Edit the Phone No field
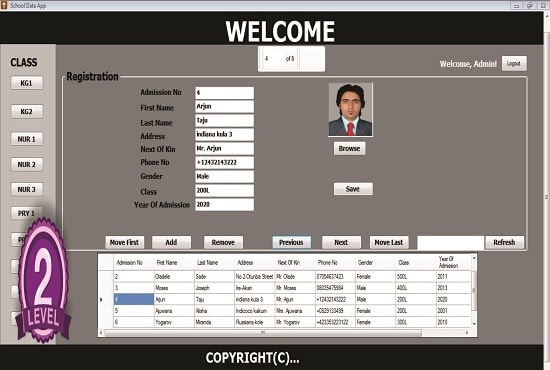The height and width of the screenshot is (370, 550). pos(224,163)
